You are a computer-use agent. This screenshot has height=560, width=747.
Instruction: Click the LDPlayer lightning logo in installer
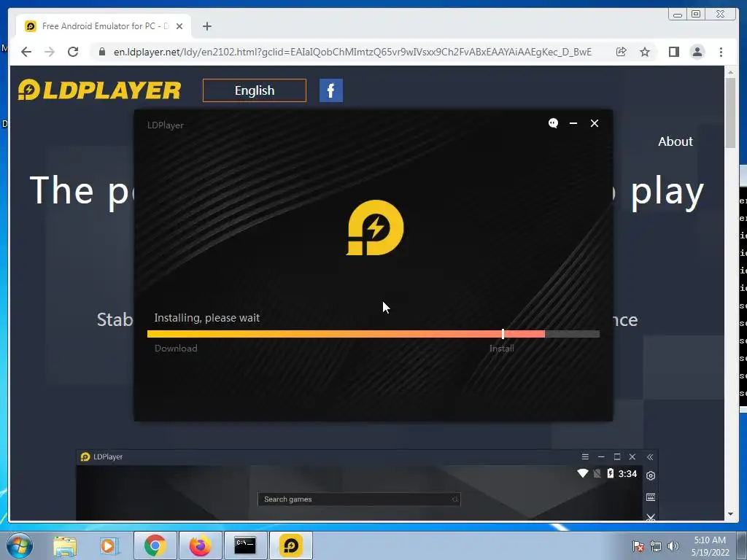[x=375, y=227]
